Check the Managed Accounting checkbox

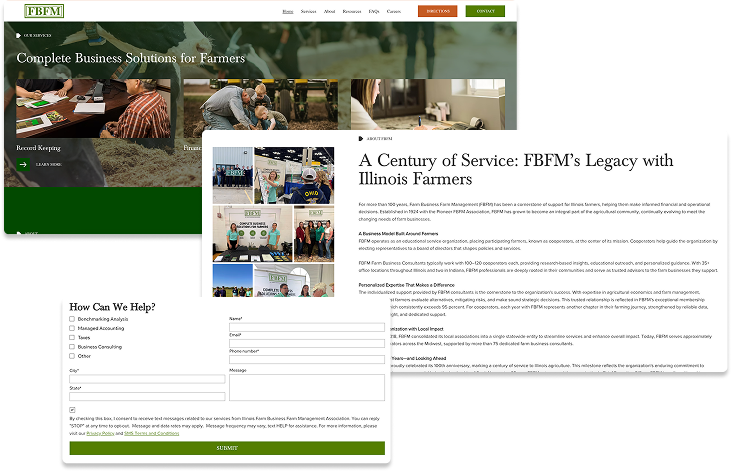72,328
